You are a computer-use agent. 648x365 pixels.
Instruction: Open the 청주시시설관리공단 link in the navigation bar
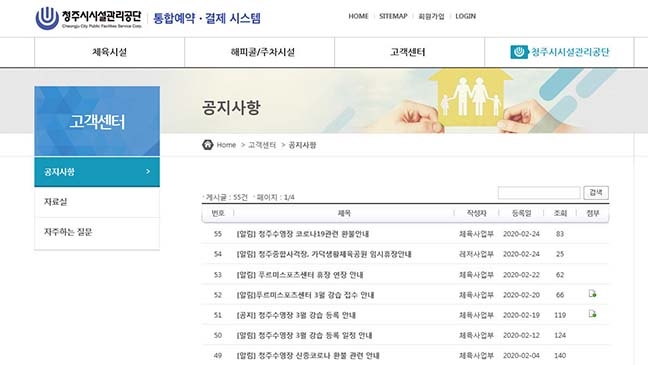pos(560,52)
